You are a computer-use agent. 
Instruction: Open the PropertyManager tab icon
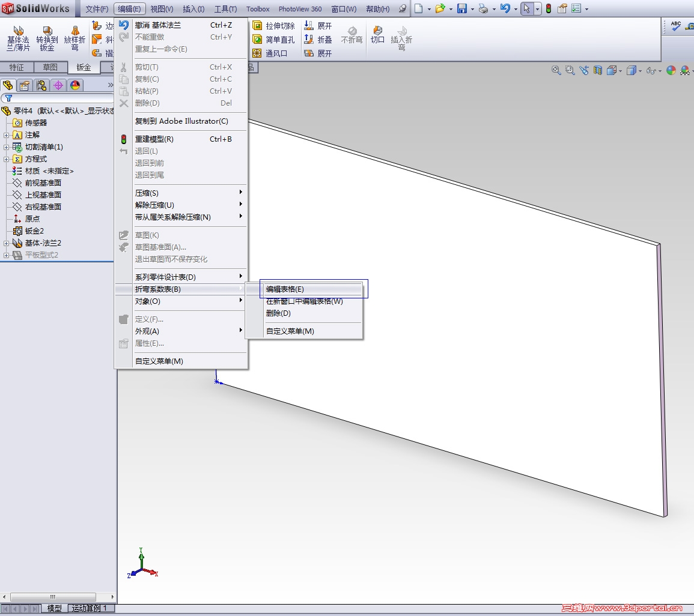(x=25, y=85)
